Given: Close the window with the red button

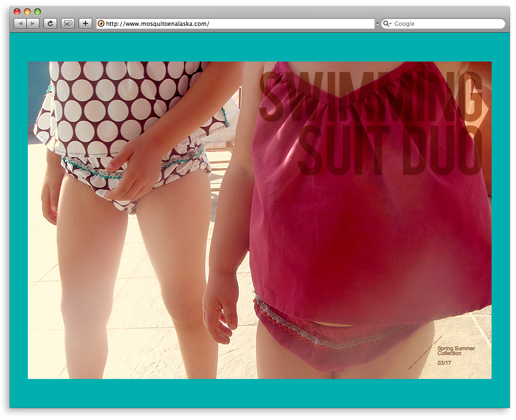Looking at the screenshot, I should [x=17, y=12].
